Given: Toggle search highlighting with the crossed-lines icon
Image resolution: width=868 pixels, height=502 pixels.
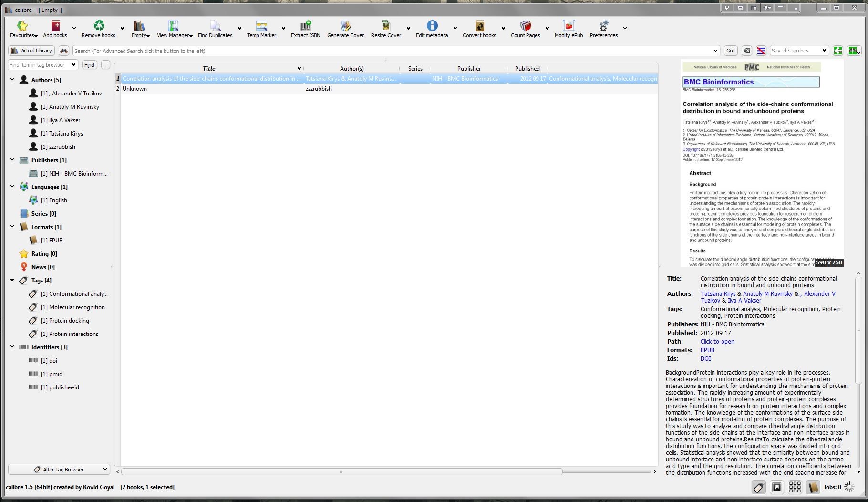Looking at the screenshot, I should click(x=761, y=51).
